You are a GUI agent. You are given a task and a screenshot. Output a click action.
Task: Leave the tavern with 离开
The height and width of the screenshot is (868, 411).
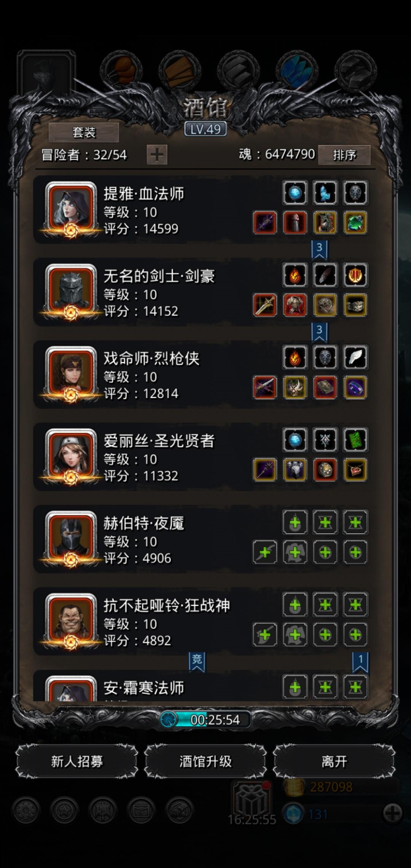(334, 761)
